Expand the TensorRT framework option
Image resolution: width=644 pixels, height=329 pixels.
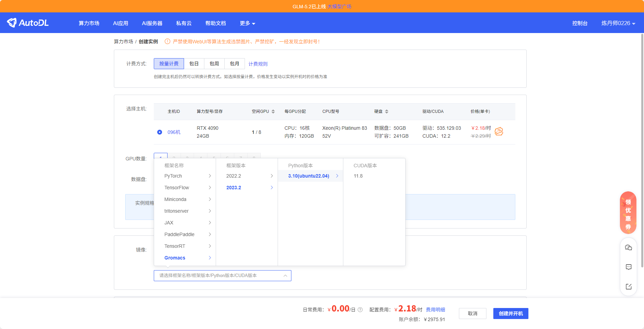coord(185,246)
